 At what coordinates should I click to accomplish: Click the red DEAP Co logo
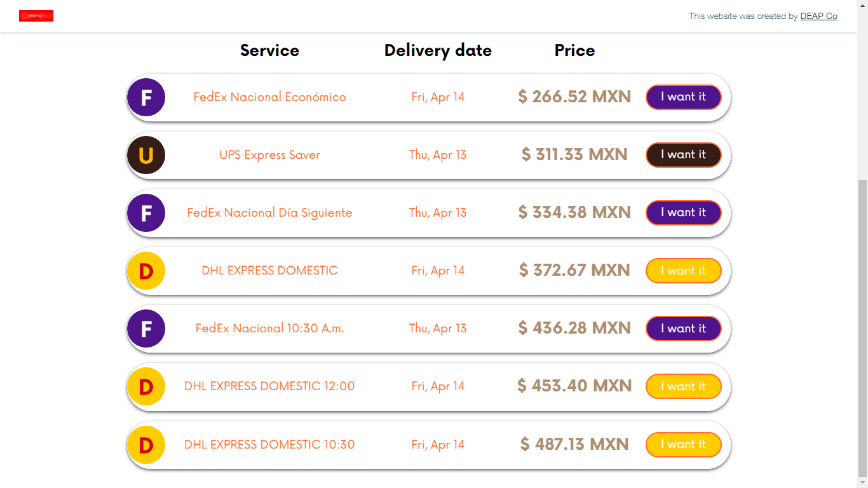pos(36,16)
